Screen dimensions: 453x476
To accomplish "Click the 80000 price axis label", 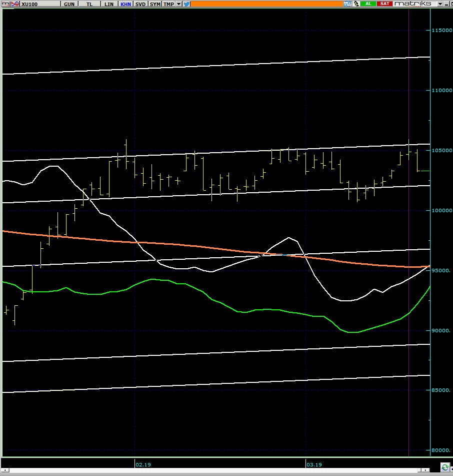I will tap(441, 450).
